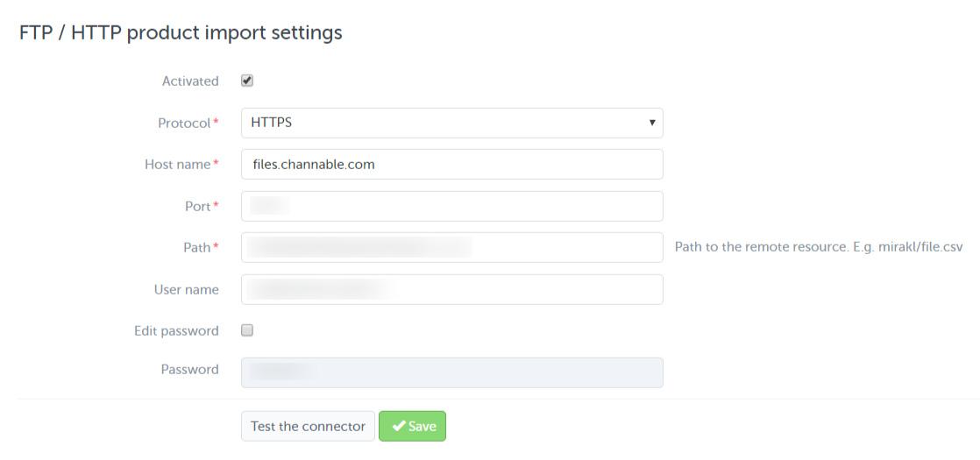Enable the Edit password checkbox
Screen dimensions: 980x460
(247, 330)
